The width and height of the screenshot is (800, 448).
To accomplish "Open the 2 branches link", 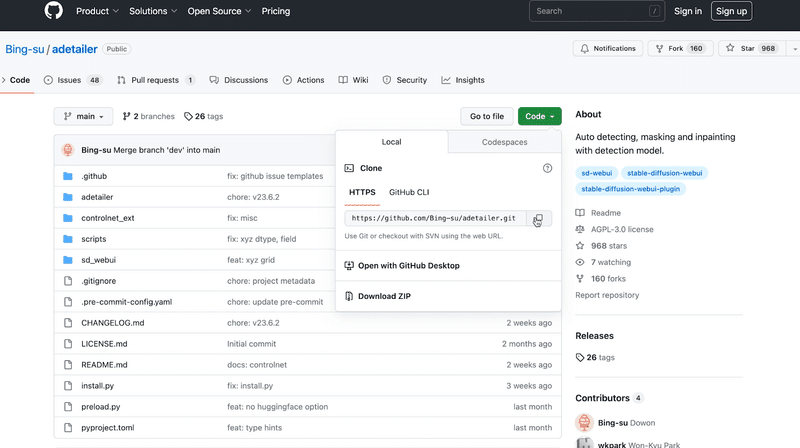I will pos(148,116).
